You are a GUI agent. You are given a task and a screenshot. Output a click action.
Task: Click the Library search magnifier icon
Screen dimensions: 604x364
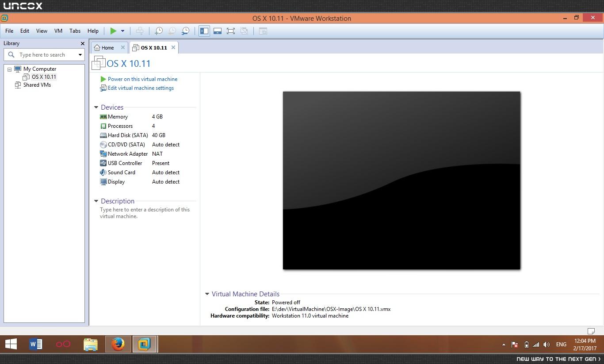click(x=11, y=55)
